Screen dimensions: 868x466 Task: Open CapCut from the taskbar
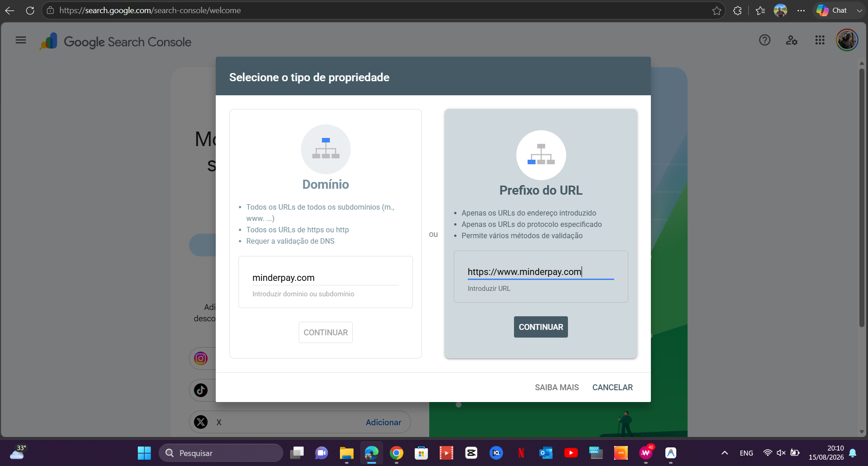[x=471, y=453]
